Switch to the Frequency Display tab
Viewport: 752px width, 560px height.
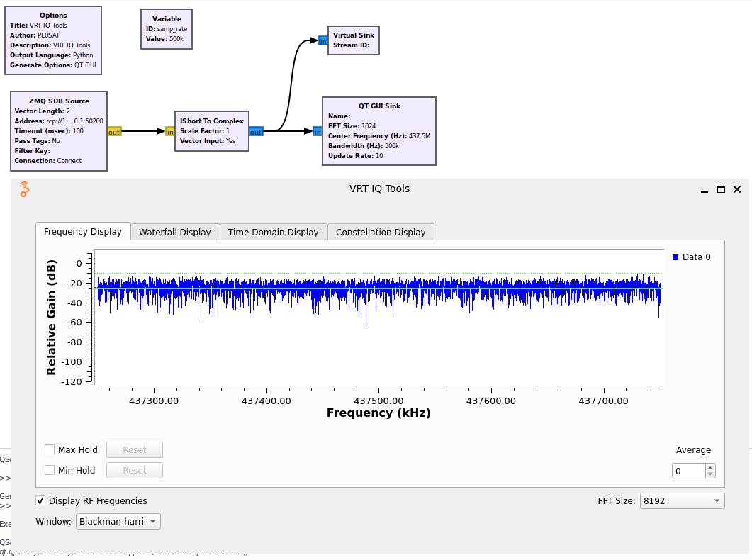click(x=83, y=232)
